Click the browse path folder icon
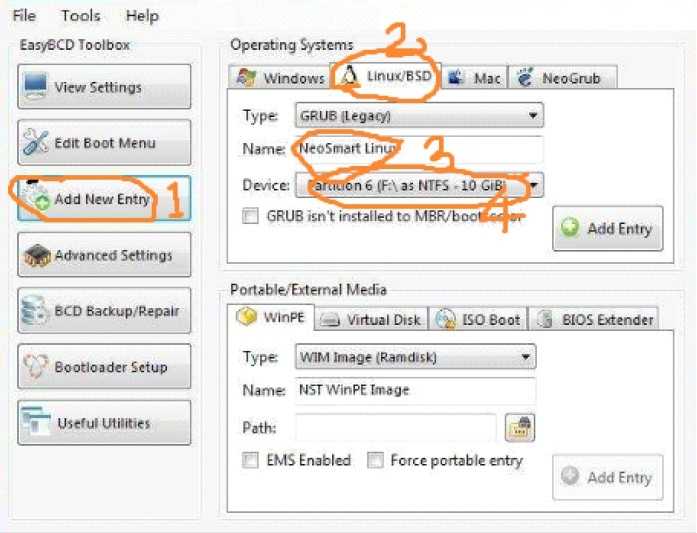 pos(520,428)
